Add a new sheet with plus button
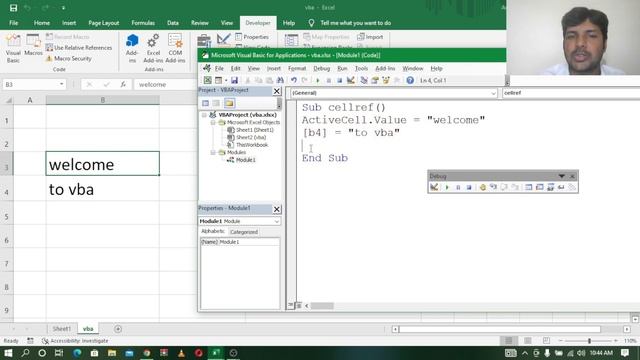 (118, 329)
